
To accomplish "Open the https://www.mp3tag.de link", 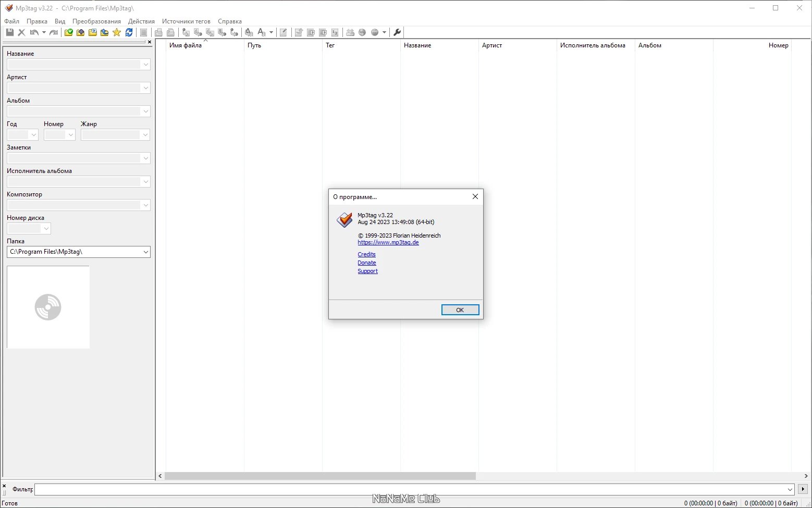I will pos(388,242).
